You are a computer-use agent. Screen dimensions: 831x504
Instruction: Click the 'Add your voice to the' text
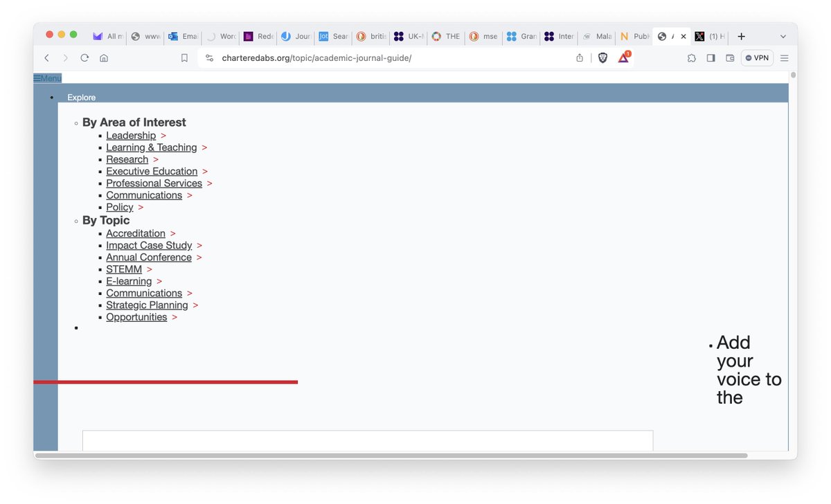click(x=749, y=370)
